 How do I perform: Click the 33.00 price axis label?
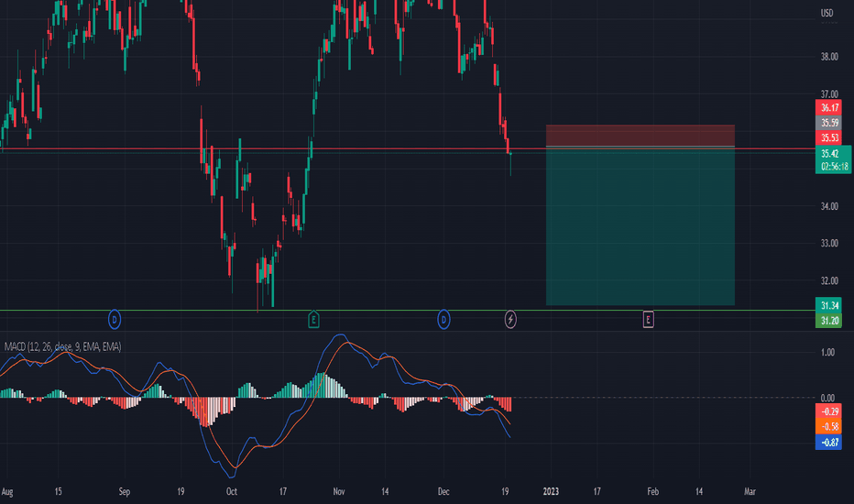click(x=829, y=243)
